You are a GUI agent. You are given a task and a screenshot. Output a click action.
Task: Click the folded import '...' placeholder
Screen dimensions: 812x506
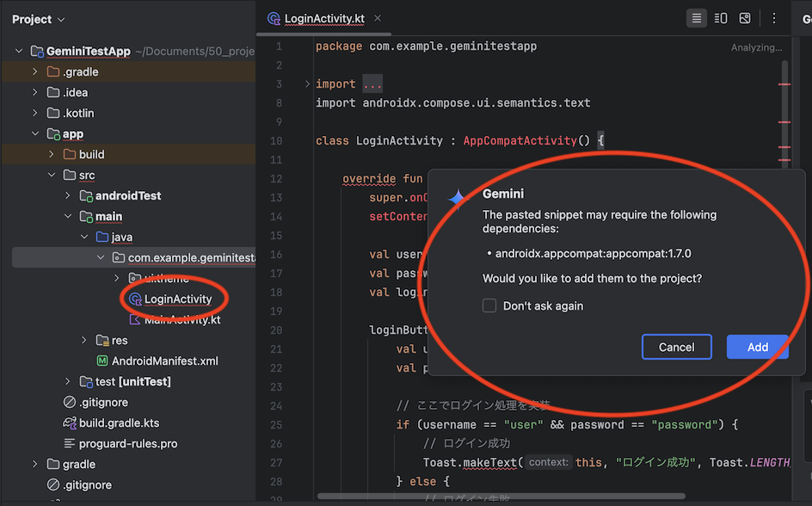[x=372, y=83]
